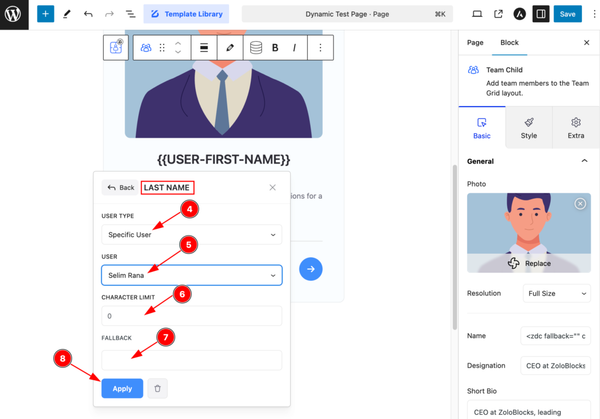Go Back from the Last Name panel
600x419 pixels.
[x=121, y=187]
